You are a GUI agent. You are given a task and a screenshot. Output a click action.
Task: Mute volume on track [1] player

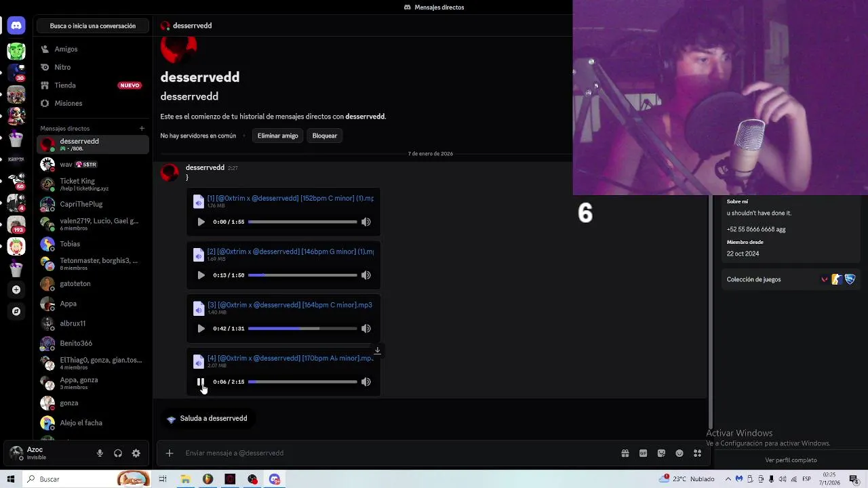(x=366, y=222)
